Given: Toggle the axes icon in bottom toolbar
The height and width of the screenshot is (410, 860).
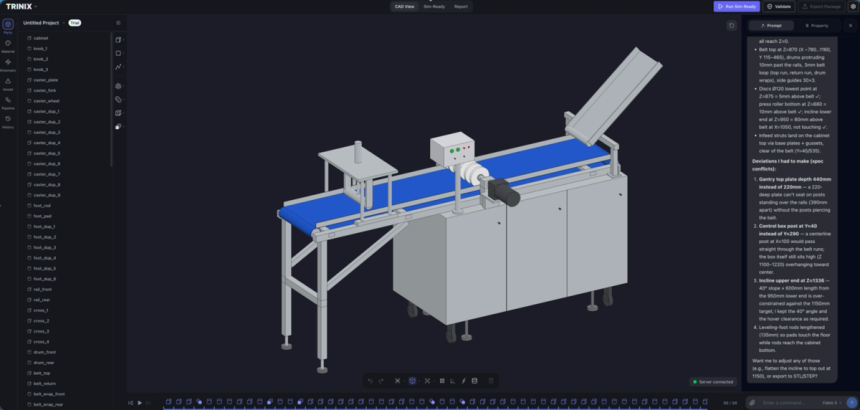Looking at the screenshot, I should coord(452,381).
